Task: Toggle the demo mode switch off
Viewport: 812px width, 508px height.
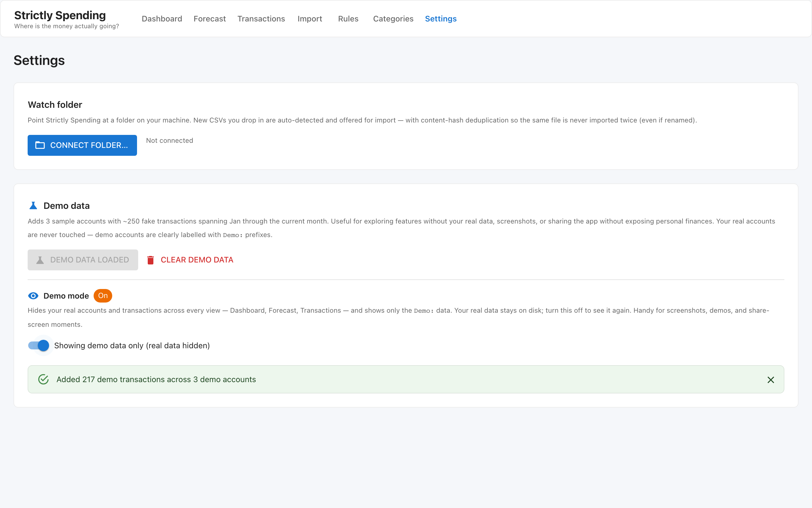Action: (39, 345)
